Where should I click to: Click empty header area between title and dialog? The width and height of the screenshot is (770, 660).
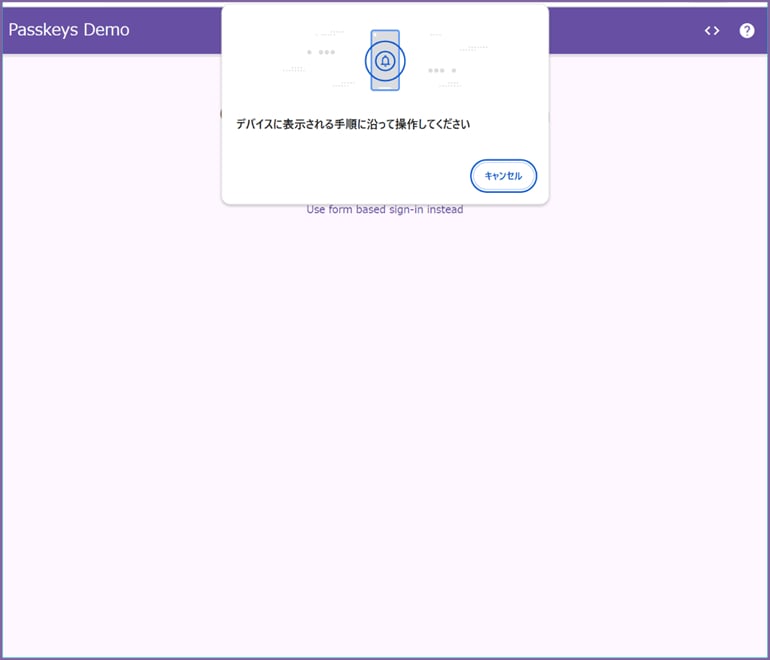[x=175, y=30]
